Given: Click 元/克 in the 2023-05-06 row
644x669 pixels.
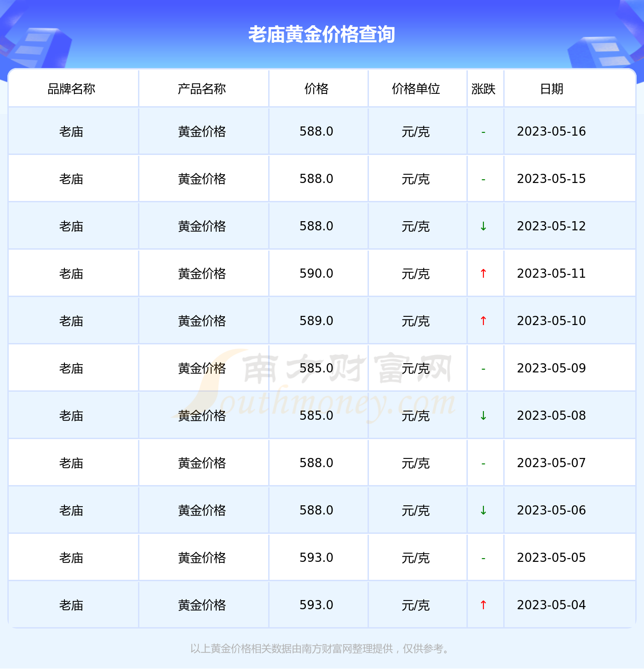Looking at the screenshot, I should coord(416,511).
